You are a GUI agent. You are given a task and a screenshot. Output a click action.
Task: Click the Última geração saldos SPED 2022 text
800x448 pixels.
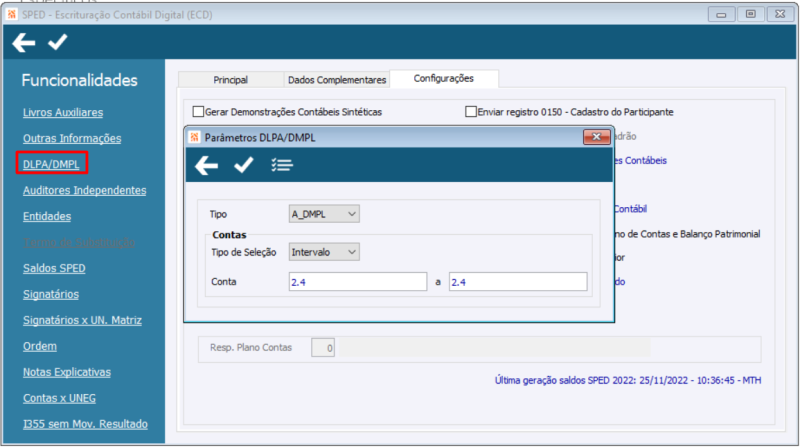(x=628, y=380)
